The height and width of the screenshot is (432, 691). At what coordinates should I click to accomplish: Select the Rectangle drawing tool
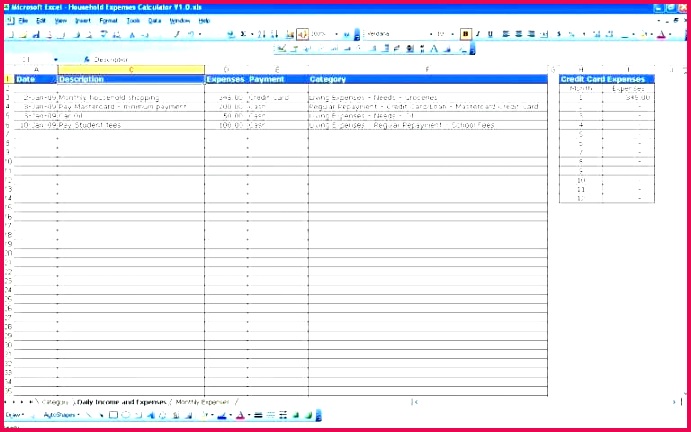[113, 415]
